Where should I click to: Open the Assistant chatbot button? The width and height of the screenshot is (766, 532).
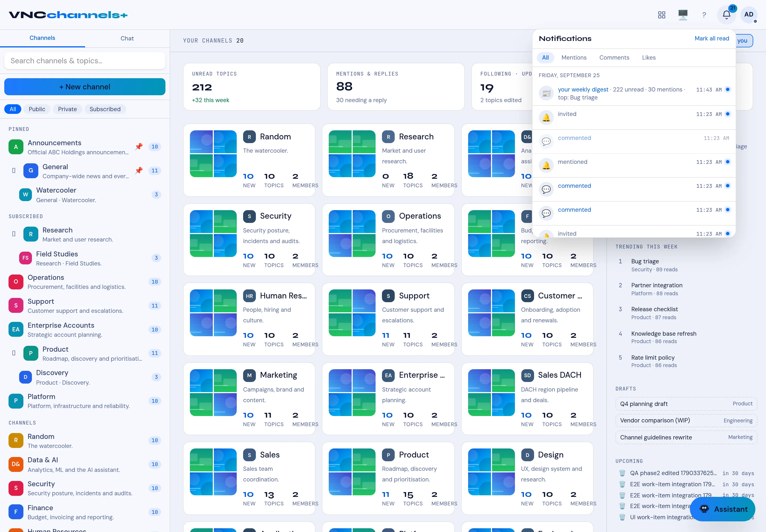[x=722, y=509]
